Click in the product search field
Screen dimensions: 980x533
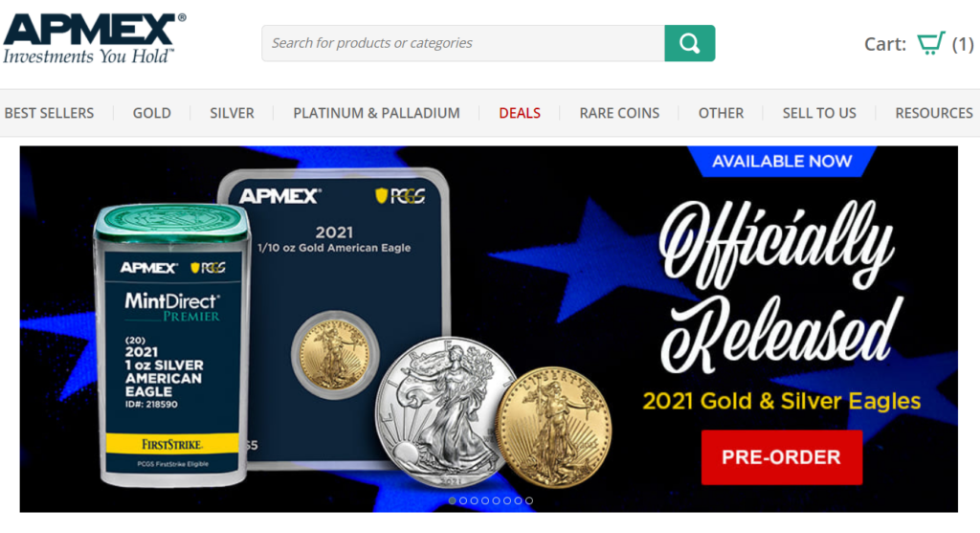click(463, 43)
